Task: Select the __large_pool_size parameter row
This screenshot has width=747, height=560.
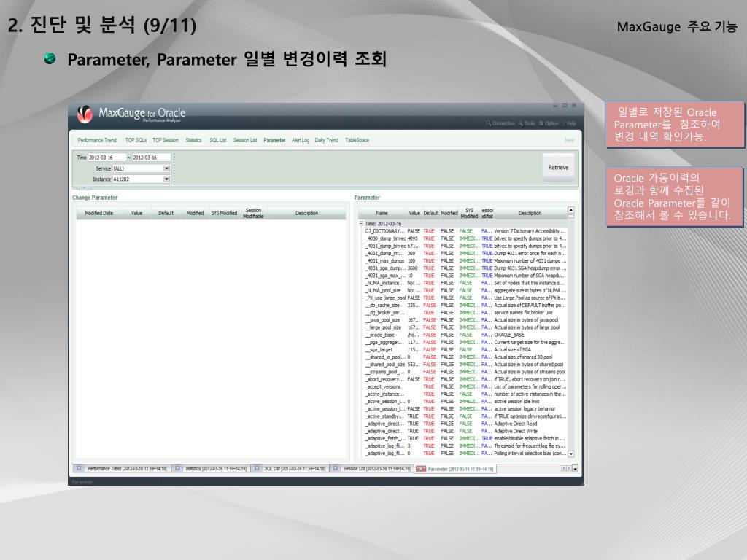Action: 465,327
